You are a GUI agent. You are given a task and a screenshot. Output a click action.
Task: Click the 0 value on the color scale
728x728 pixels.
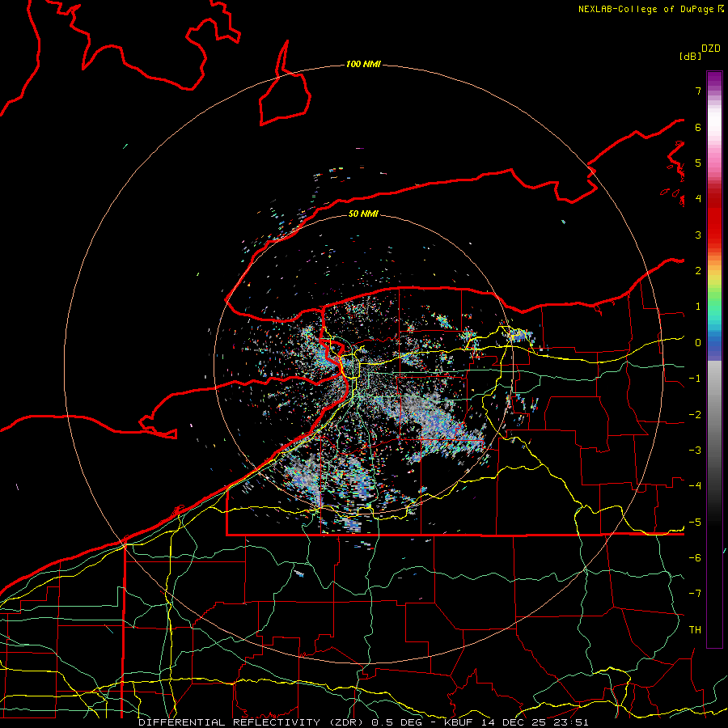(698, 343)
